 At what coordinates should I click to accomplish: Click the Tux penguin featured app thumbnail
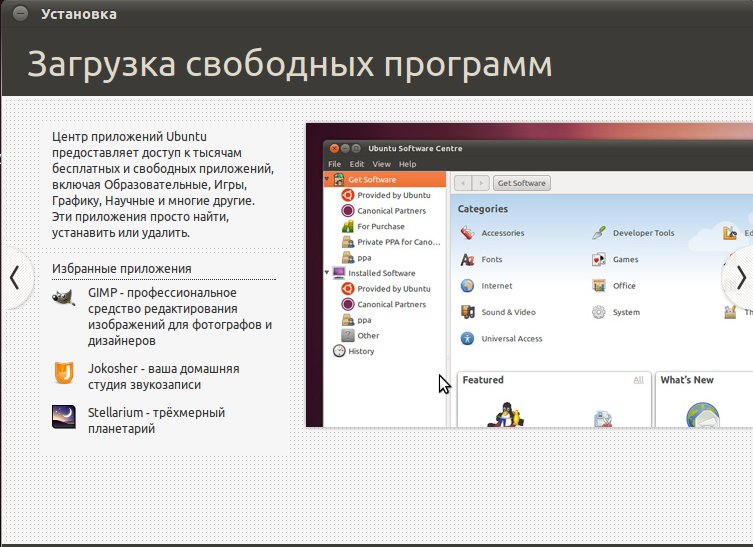505,414
